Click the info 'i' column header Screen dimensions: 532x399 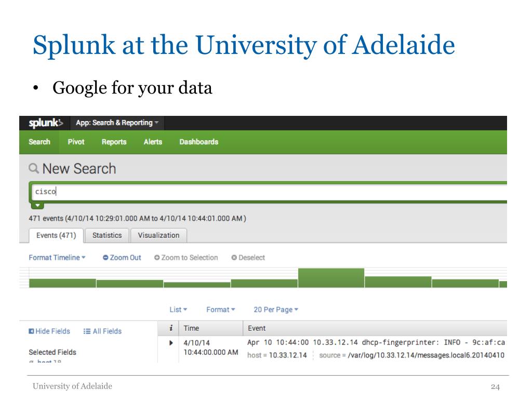(171, 328)
